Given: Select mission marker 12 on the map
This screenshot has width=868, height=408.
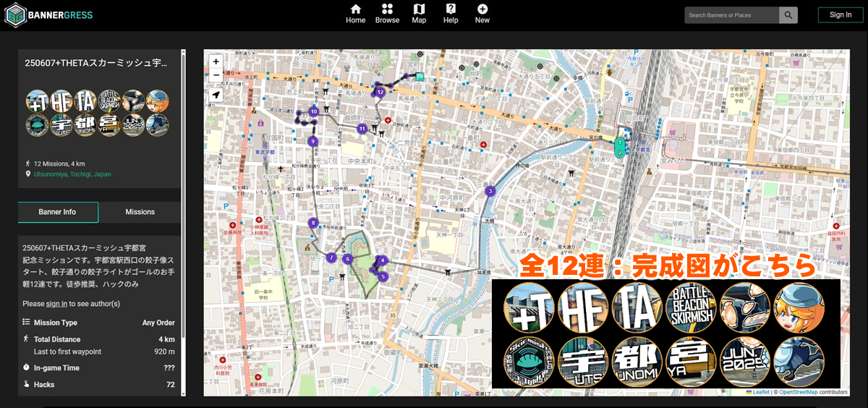Looking at the screenshot, I should click(x=380, y=92).
